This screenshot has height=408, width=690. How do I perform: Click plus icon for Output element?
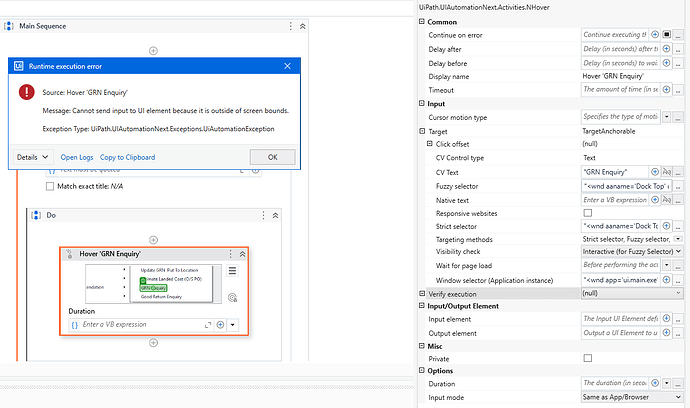667,332
